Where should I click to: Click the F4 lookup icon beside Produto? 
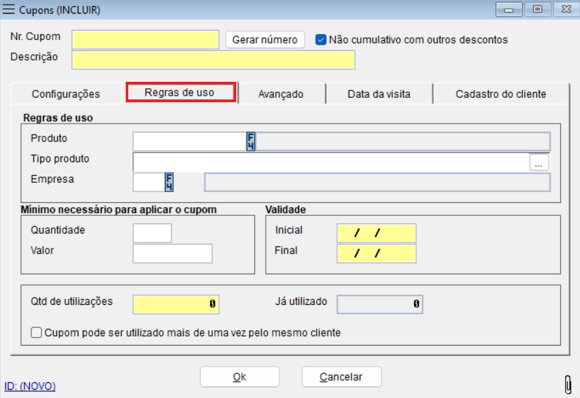[x=251, y=141]
